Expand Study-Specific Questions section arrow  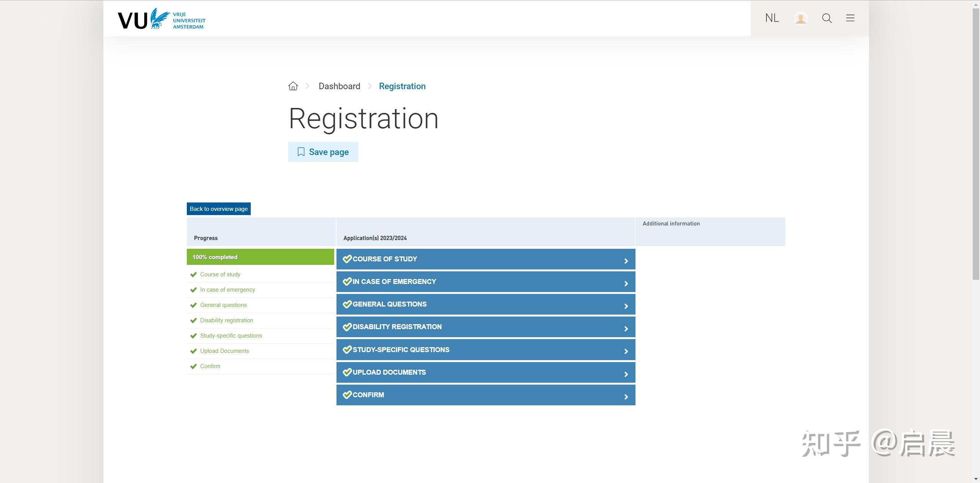coord(626,351)
